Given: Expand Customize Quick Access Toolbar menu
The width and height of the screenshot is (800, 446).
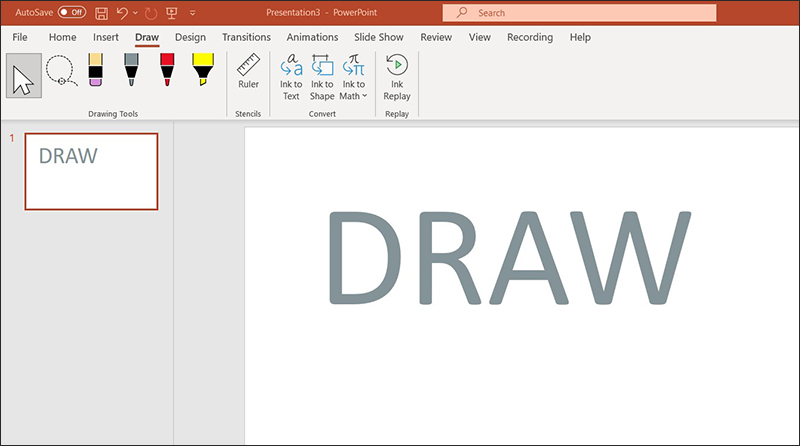Looking at the screenshot, I should pos(192,13).
